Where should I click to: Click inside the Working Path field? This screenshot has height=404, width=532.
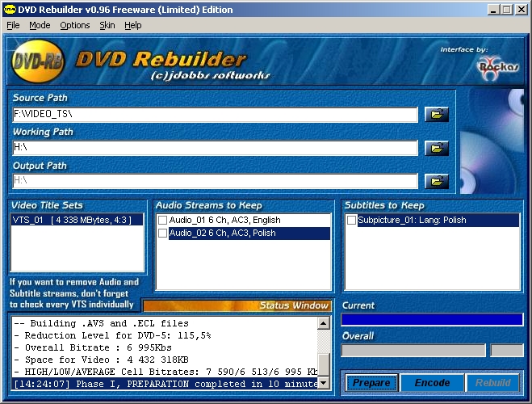[215, 148]
